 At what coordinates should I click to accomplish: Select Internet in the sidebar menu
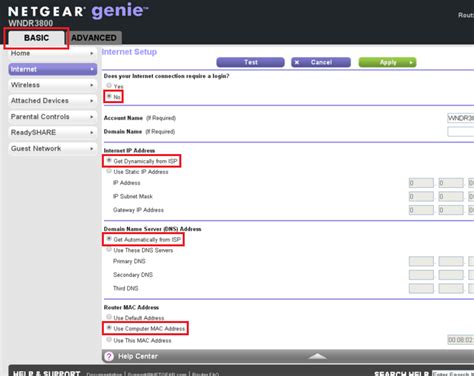(53, 69)
